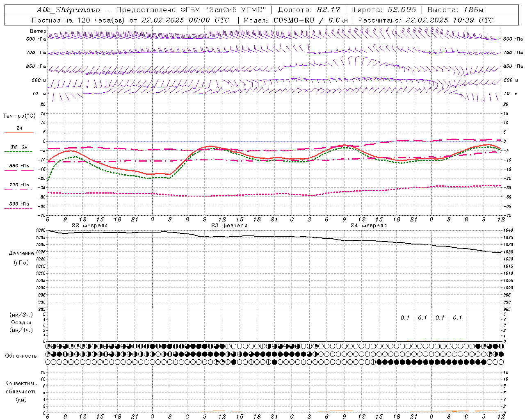Select the 700 гПа temperature legend entry

click(x=19, y=185)
